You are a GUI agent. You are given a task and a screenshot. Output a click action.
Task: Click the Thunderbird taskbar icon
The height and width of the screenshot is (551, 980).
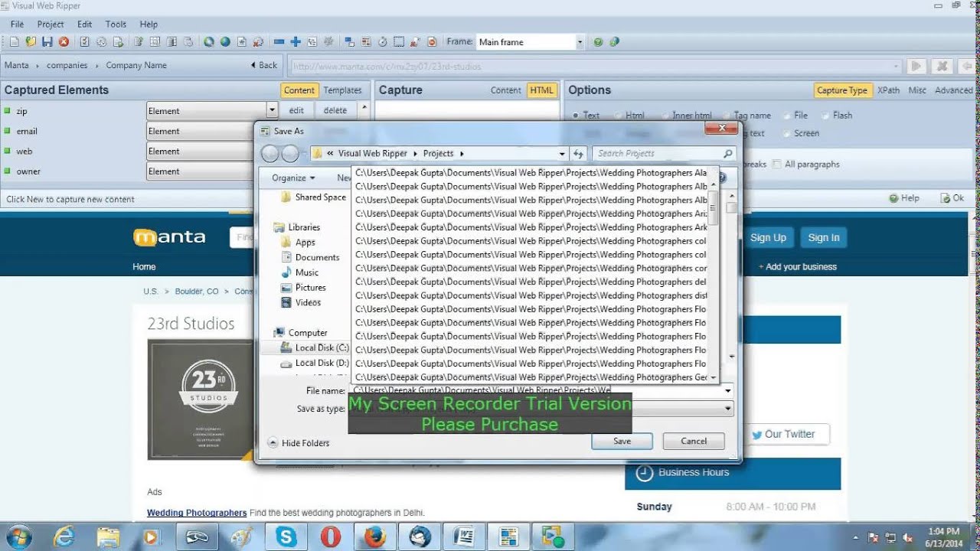[x=420, y=536]
